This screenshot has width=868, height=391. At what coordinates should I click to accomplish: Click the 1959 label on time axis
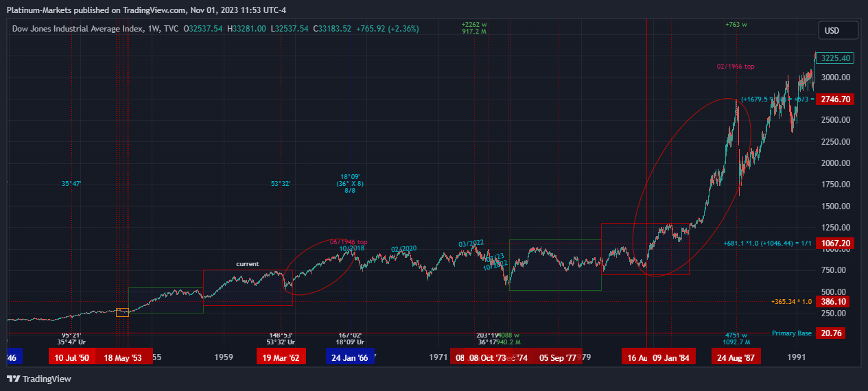pos(224,357)
